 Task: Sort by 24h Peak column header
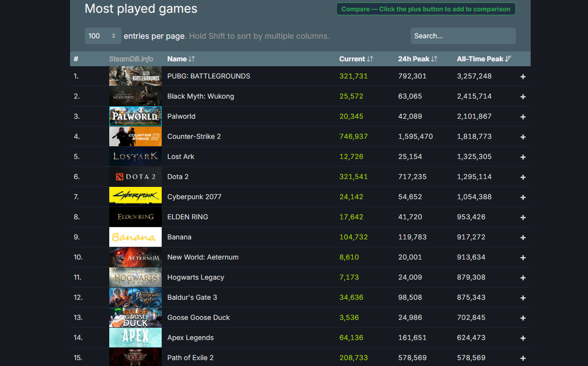click(x=417, y=59)
